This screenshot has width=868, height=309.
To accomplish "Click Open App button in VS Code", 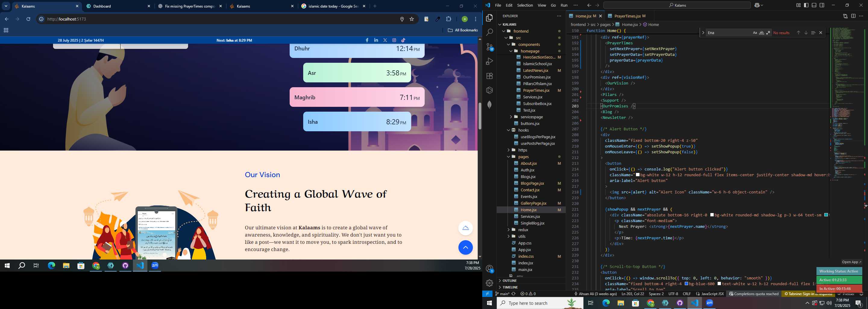I will [x=851, y=262].
